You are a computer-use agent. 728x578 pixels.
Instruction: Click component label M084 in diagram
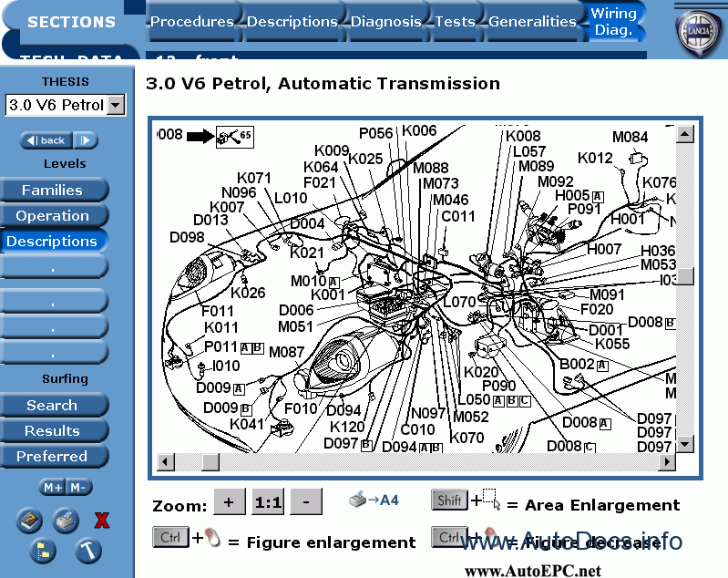pyautogui.click(x=630, y=137)
